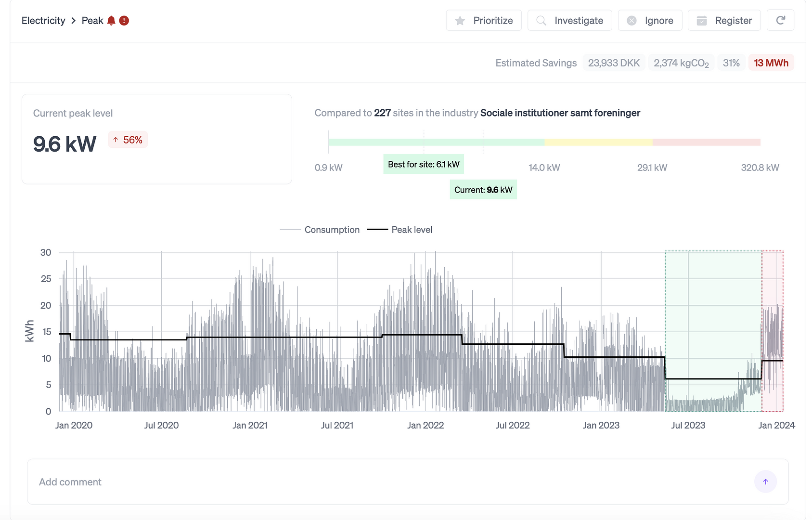812x520 pixels.
Task: Select the Peak breadcrumb item
Action: 92,21
